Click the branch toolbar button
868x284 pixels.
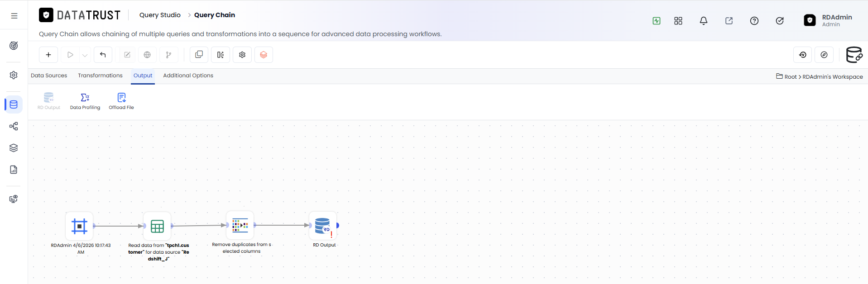pos(168,55)
